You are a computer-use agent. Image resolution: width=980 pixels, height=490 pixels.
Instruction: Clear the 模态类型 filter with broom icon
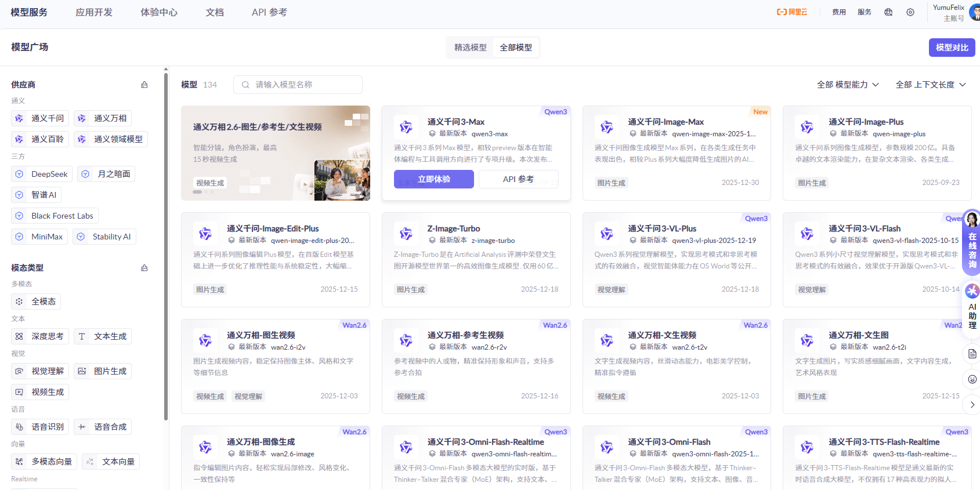point(144,268)
